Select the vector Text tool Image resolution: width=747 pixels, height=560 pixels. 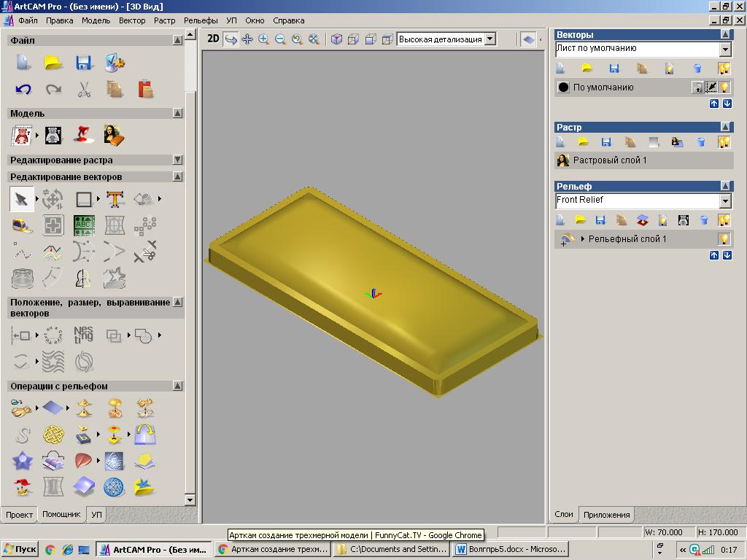[115, 199]
